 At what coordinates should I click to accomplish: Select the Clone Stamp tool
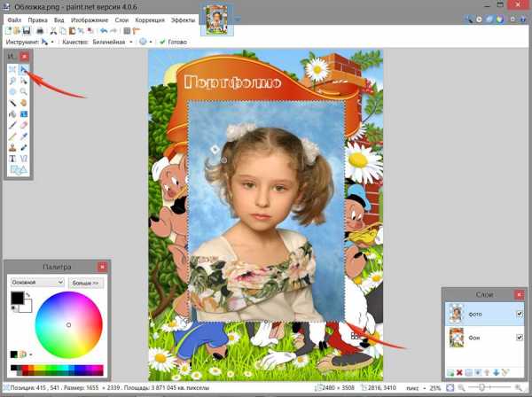[12, 147]
